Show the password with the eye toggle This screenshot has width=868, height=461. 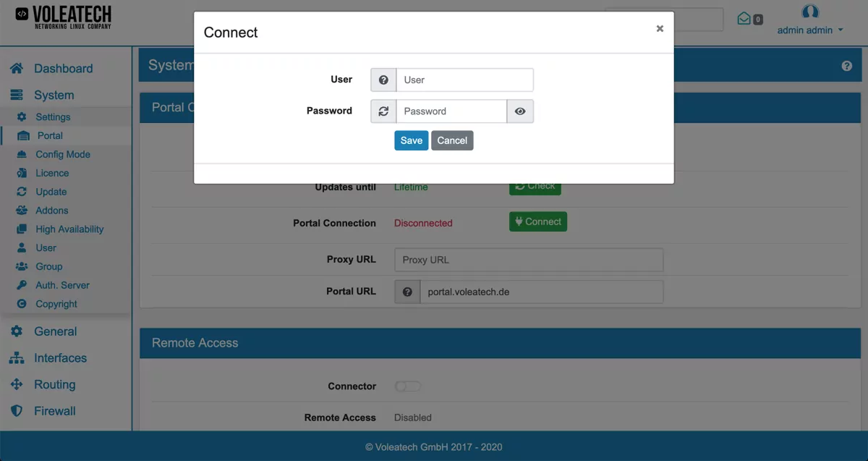click(x=520, y=111)
